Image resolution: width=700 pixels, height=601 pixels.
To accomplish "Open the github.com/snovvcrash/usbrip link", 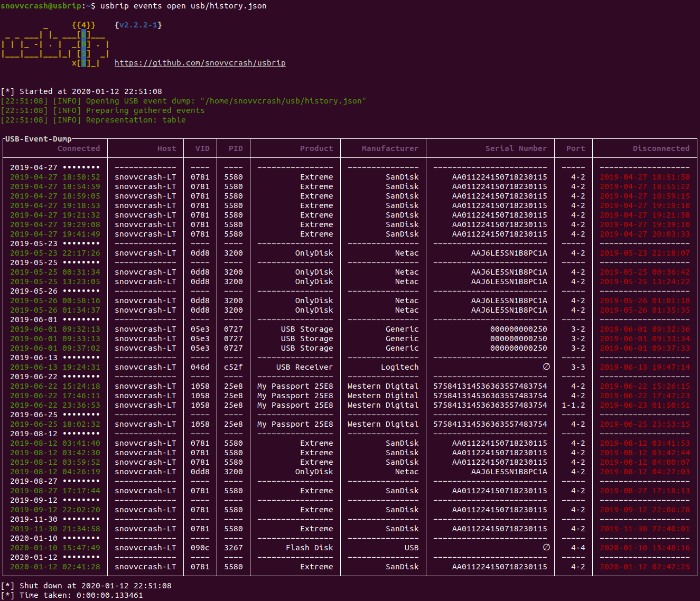I will [x=200, y=63].
